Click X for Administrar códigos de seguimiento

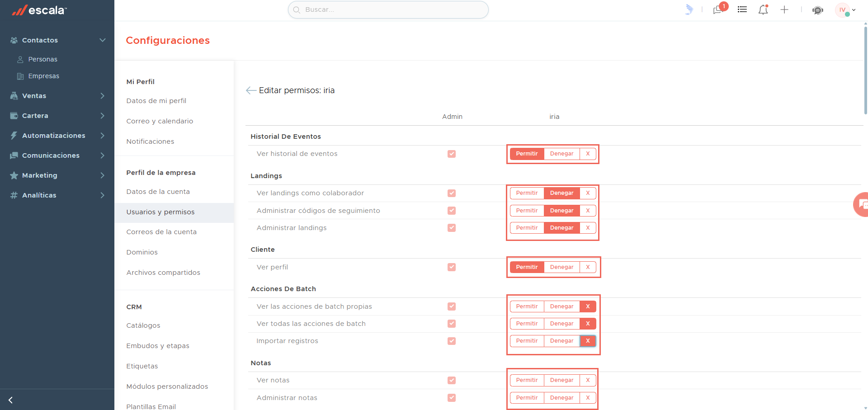[588, 211]
